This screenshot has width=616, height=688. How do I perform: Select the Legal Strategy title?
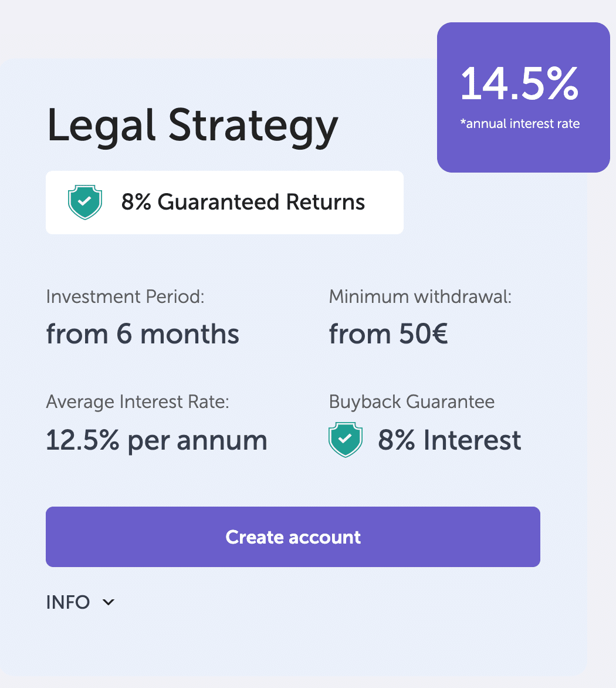(x=192, y=125)
